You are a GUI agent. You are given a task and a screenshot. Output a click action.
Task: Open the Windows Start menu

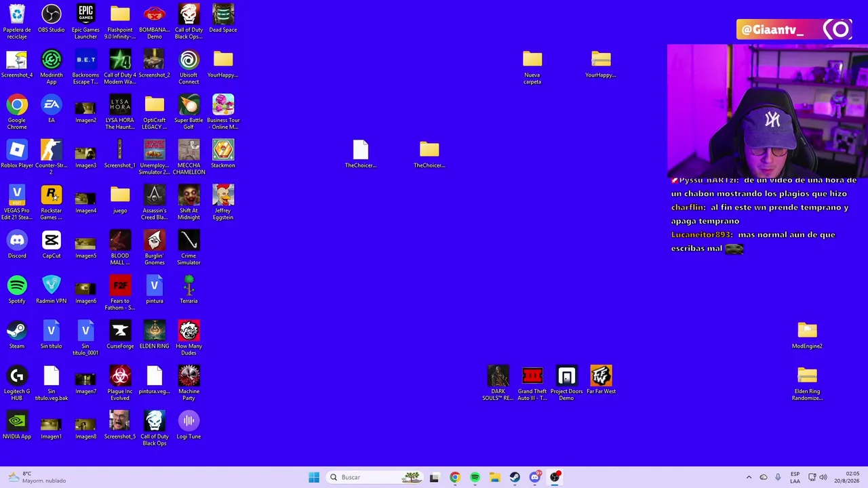pos(314,477)
